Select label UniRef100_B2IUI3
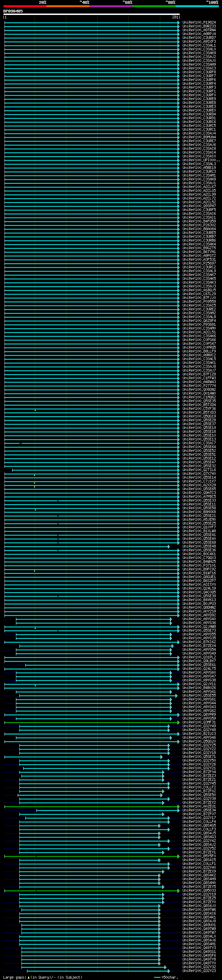Image resolution: width=222 pixels, height=980 pixels. coord(199,734)
